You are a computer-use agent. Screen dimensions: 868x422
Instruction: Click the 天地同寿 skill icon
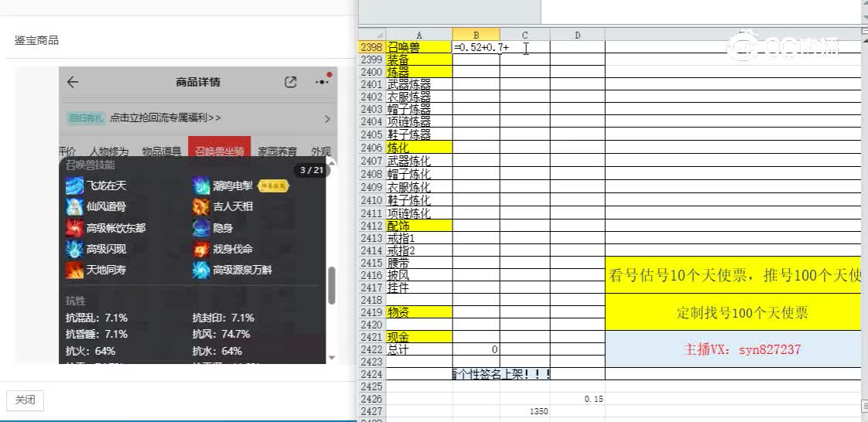point(74,270)
